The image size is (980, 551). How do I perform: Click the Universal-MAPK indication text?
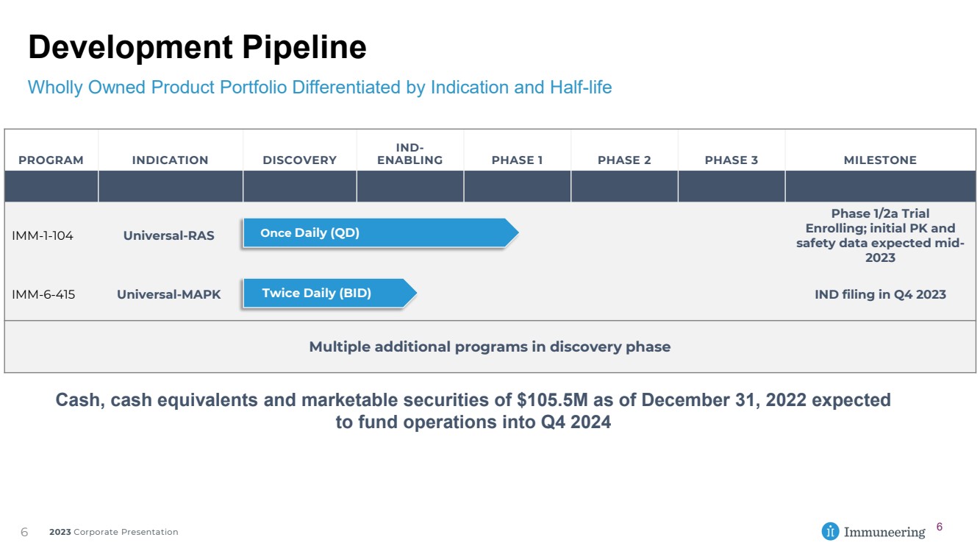(169, 294)
